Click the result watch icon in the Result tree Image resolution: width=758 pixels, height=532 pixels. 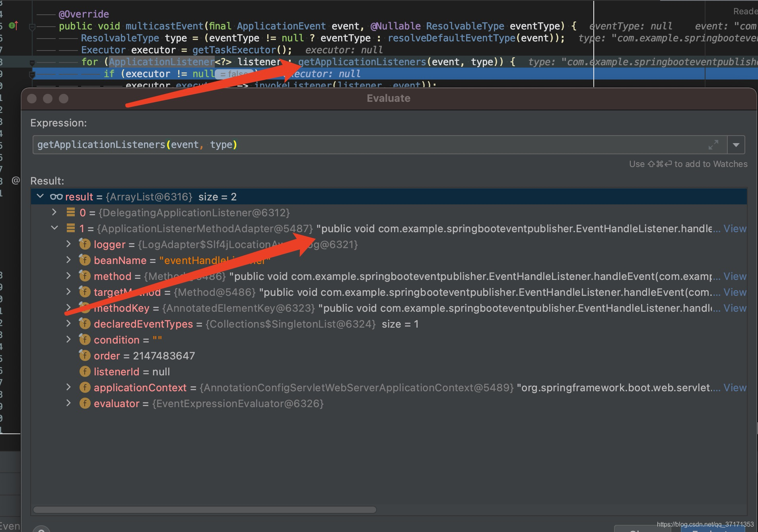pos(56,196)
